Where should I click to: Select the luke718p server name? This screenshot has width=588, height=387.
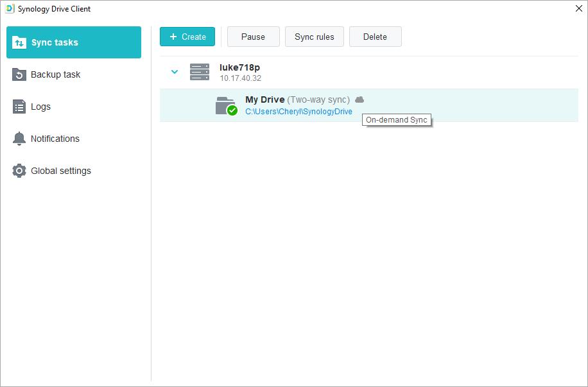tap(239, 67)
